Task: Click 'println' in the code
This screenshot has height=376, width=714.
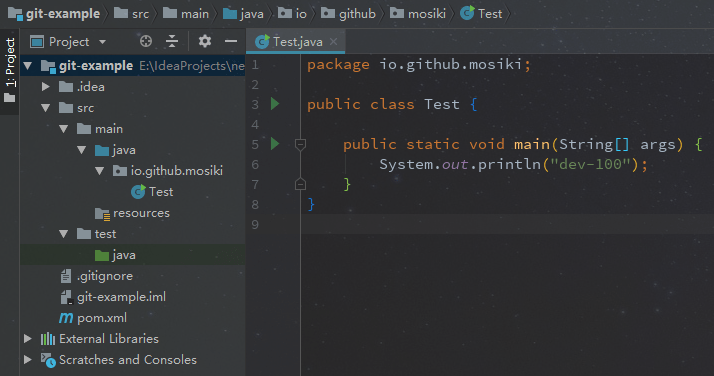Action: (509, 164)
